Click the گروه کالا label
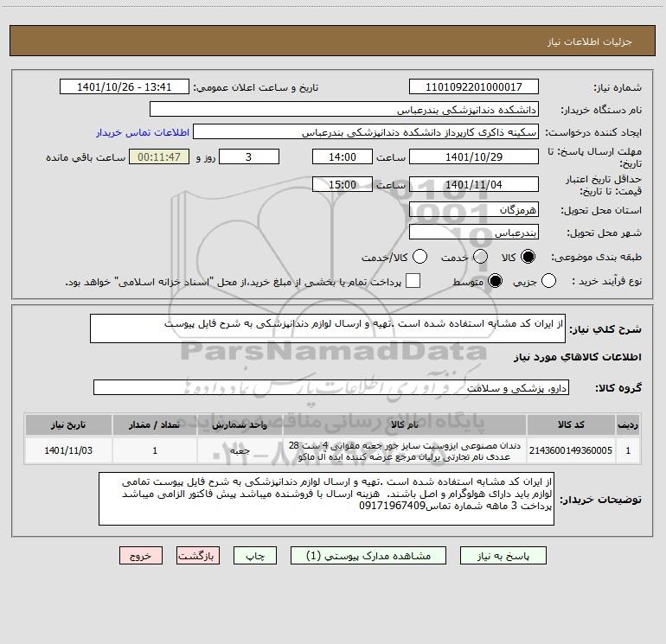The image size is (666, 644). [x=618, y=388]
